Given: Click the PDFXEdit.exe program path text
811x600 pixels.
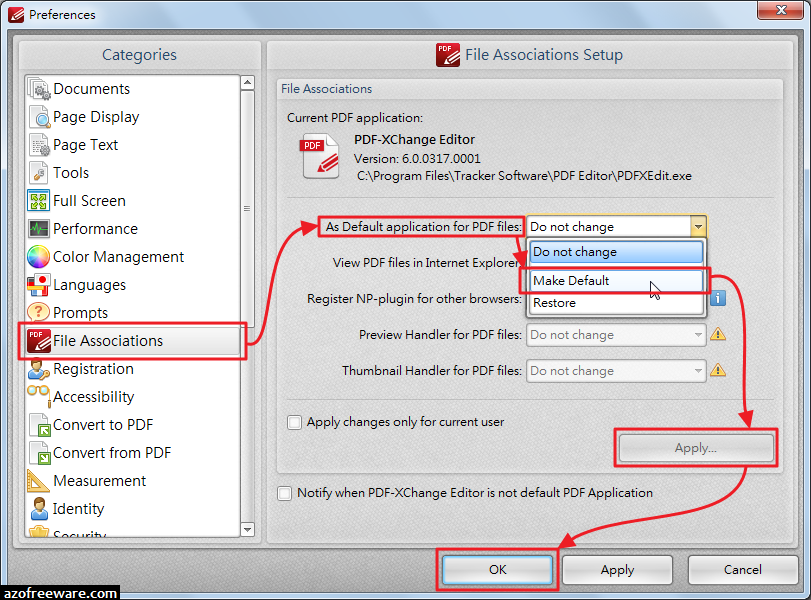Looking at the screenshot, I should [x=524, y=176].
